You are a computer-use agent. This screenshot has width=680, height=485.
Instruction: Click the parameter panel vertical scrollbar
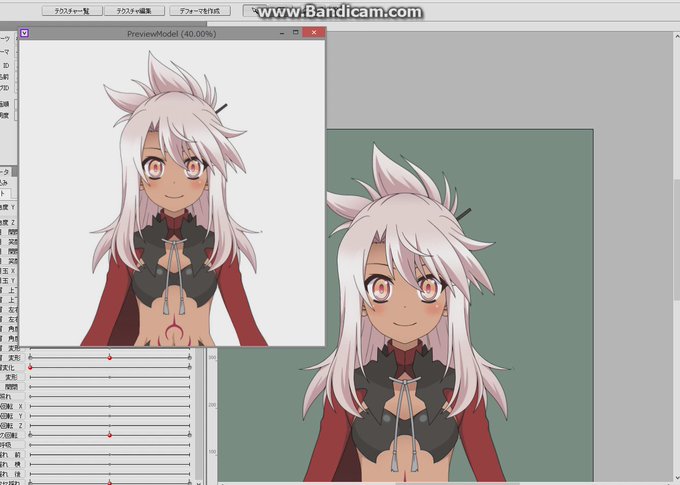[199, 416]
